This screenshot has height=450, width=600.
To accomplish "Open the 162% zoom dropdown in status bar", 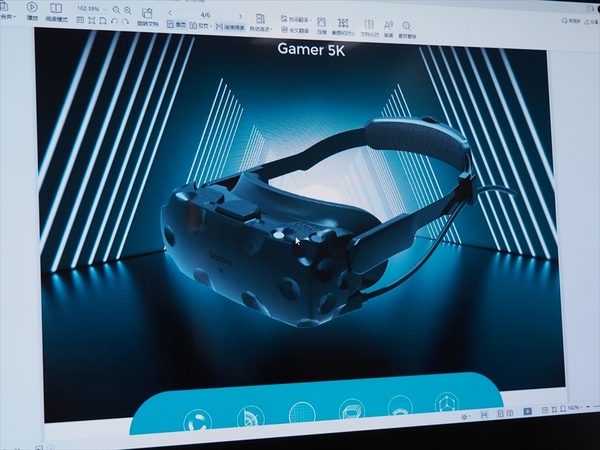I will click(x=575, y=408).
